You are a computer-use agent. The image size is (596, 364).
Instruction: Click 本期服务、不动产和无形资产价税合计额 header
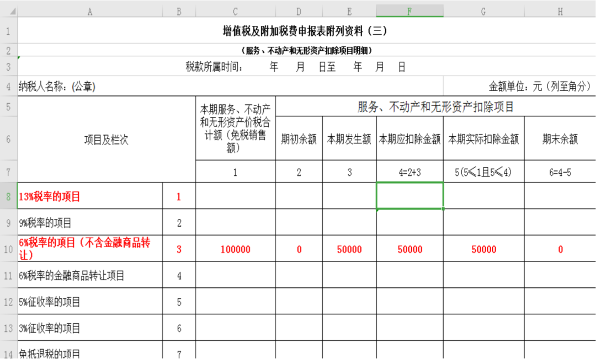(x=236, y=129)
